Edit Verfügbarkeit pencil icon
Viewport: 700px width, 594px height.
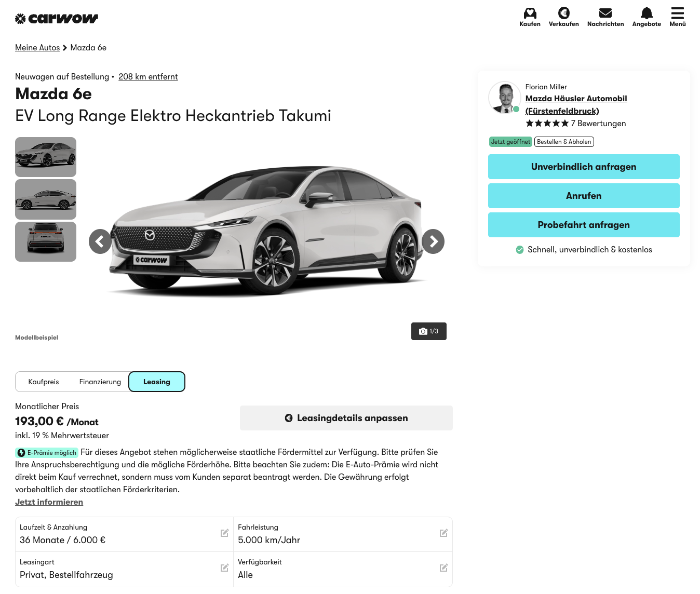click(443, 568)
